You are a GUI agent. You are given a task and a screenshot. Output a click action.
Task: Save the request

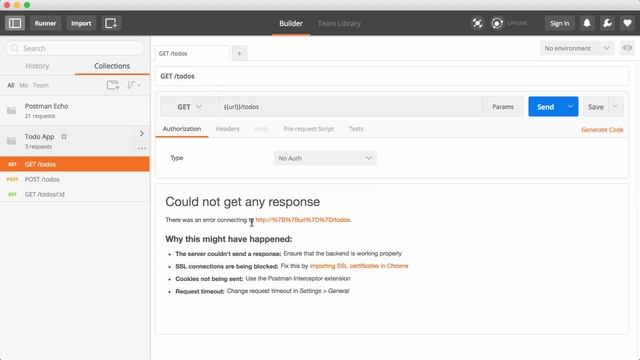pos(596,107)
